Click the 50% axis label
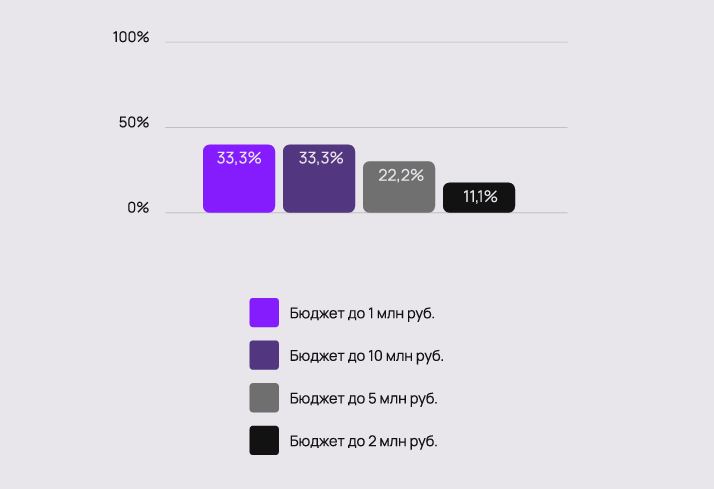 coord(134,123)
